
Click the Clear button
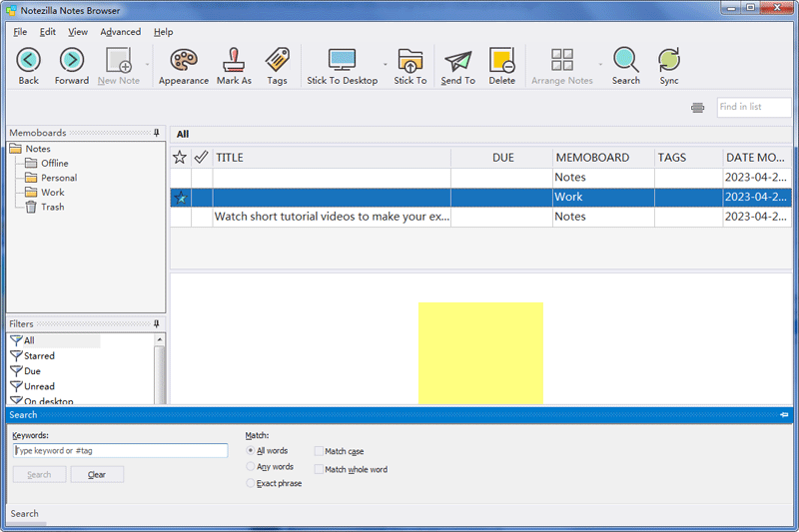pyautogui.click(x=97, y=474)
